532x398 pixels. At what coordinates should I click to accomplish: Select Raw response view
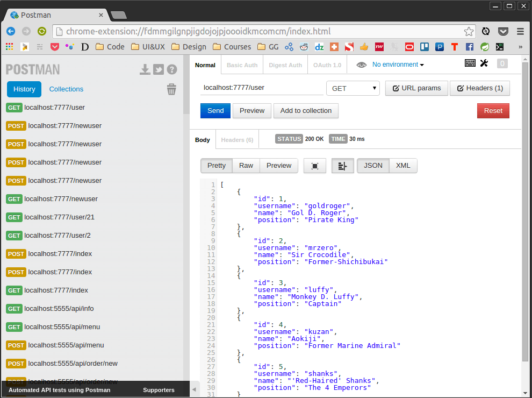(x=246, y=166)
